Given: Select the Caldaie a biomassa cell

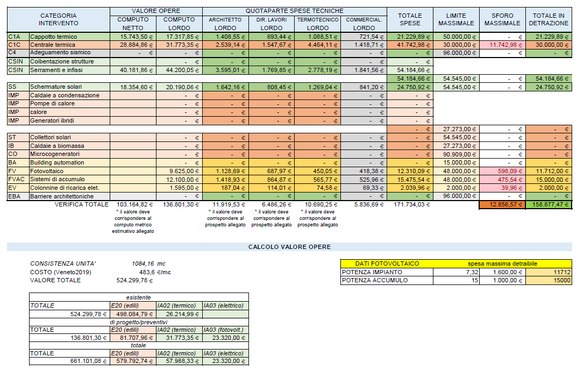Looking at the screenshot, I should pyautogui.click(x=70, y=146).
